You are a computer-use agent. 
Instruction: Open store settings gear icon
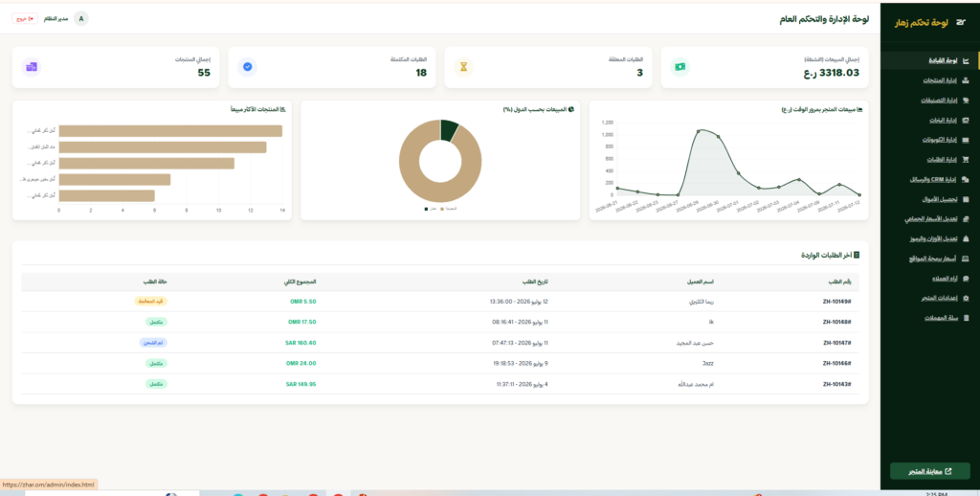[x=967, y=299]
